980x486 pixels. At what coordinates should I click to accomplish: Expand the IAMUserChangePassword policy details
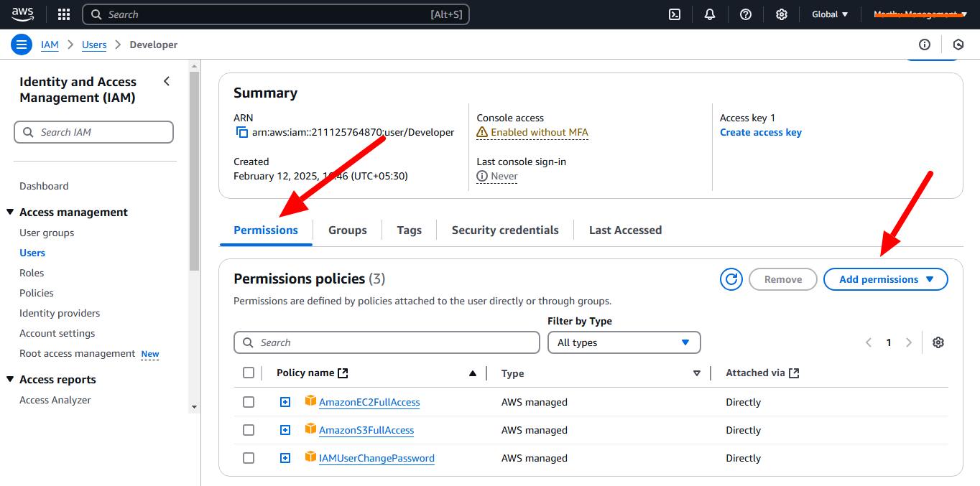[285, 458]
